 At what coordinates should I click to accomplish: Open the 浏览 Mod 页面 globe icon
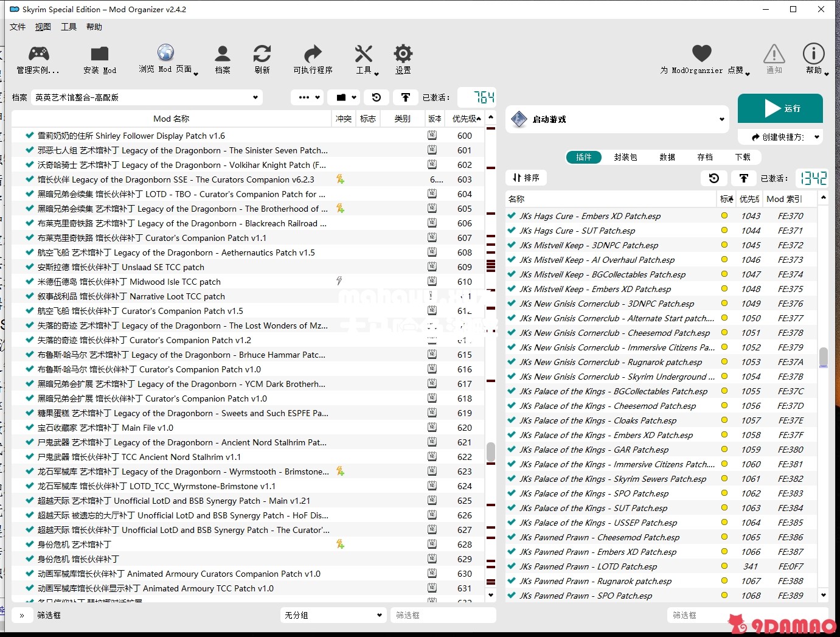(x=165, y=53)
